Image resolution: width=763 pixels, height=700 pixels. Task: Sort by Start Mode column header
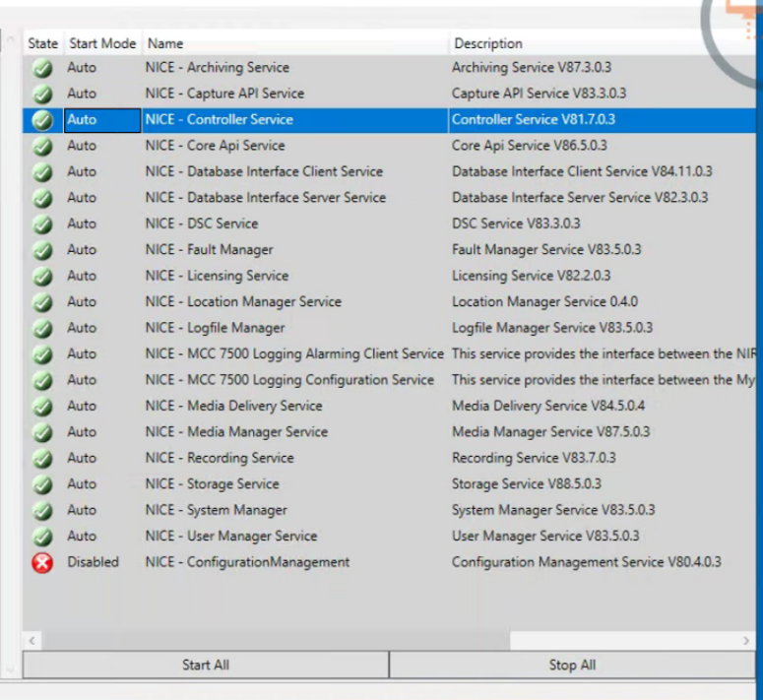pyautogui.click(x=102, y=43)
